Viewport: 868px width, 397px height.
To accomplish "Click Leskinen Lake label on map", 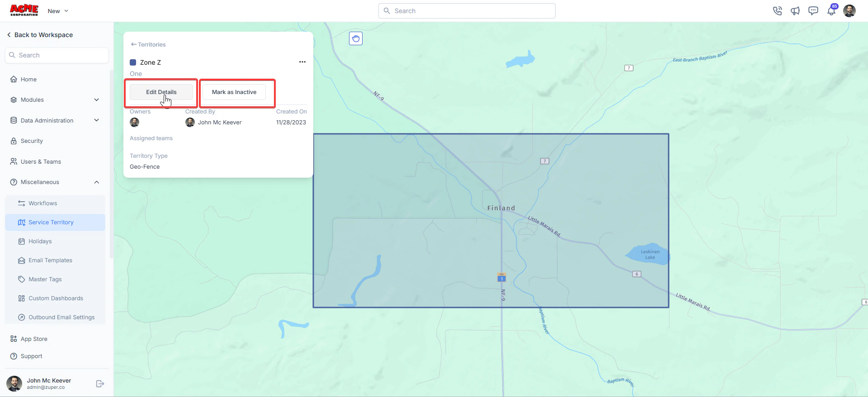I will 650,255.
